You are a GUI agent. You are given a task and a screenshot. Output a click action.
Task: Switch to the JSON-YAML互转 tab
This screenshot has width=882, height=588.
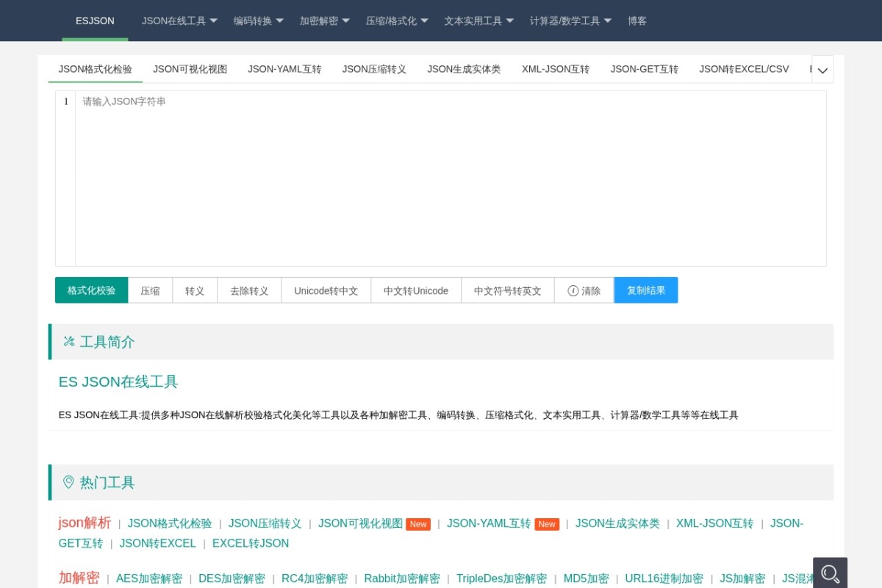[x=284, y=69]
